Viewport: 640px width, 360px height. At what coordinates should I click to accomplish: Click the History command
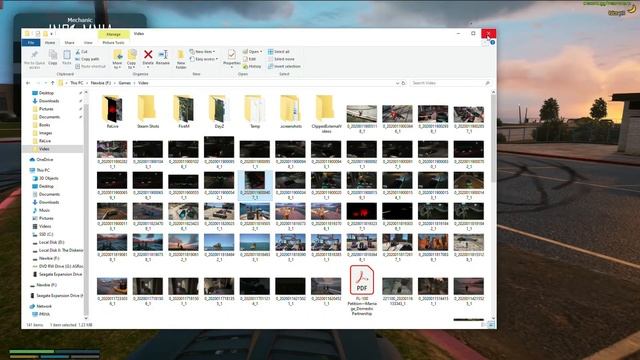[252, 67]
